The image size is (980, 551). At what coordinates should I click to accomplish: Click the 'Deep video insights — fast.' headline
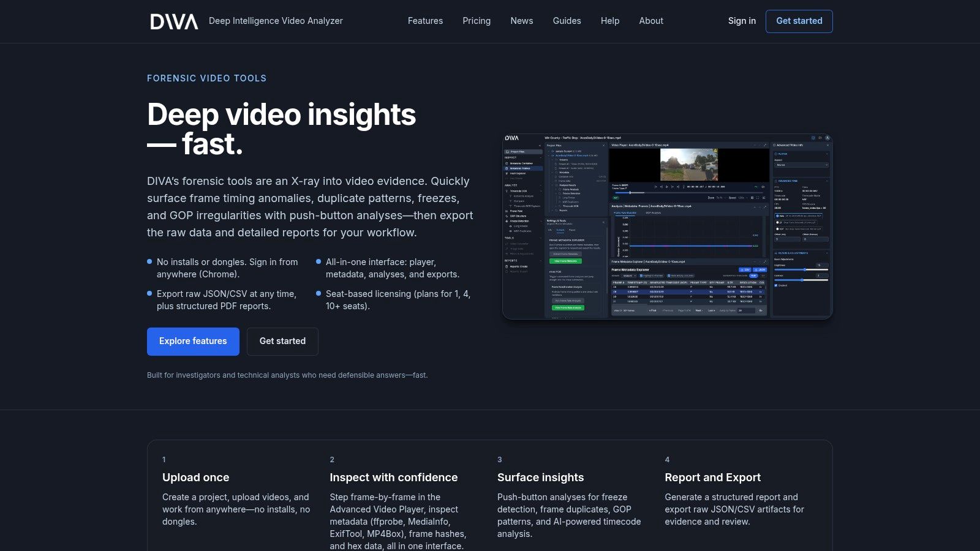click(282, 129)
